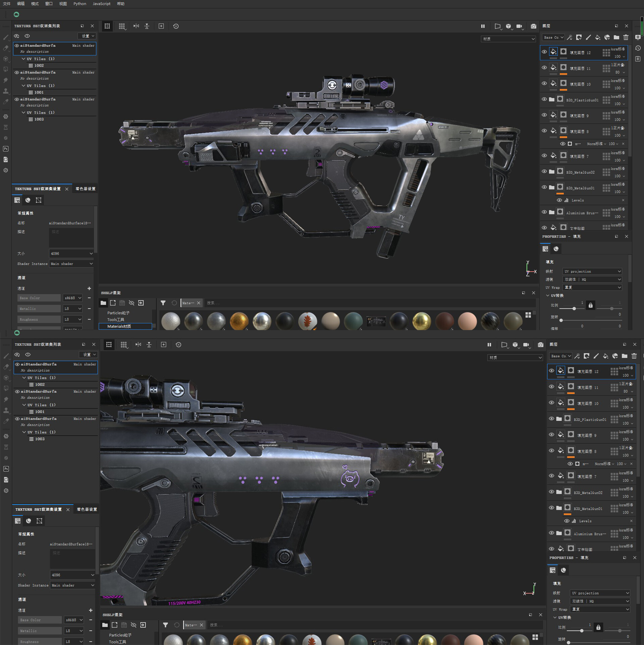Toggle eye of texture set with tile 1003, upper screenshot
The width and height of the screenshot is (644, 645).
16,99
